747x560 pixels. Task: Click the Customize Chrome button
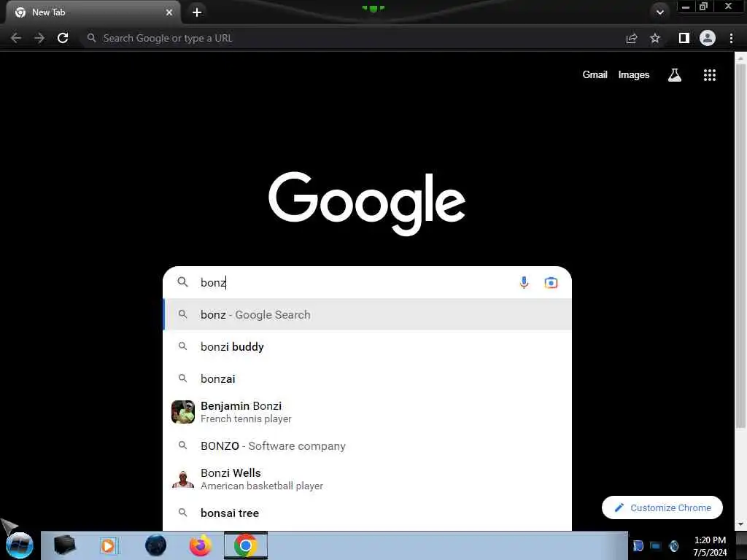[662, 507]
